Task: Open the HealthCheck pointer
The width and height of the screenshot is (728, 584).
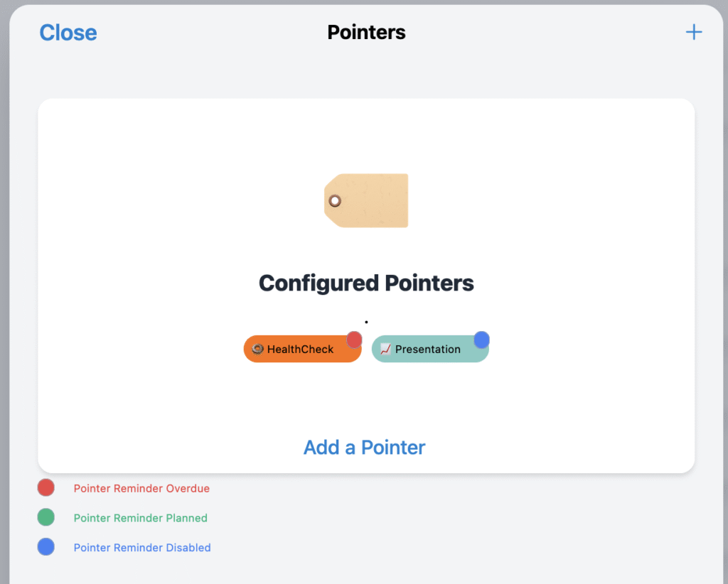Action: click(302, 349)
